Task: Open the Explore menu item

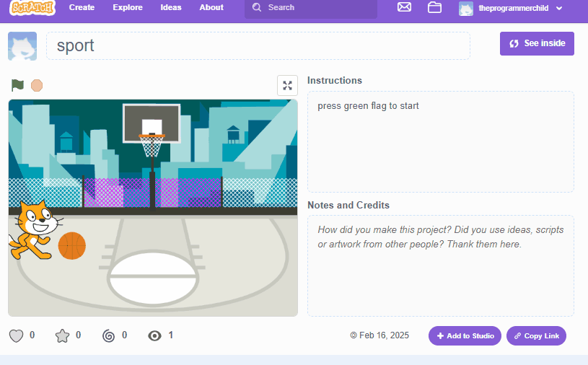Action: (x=128, y=7)
